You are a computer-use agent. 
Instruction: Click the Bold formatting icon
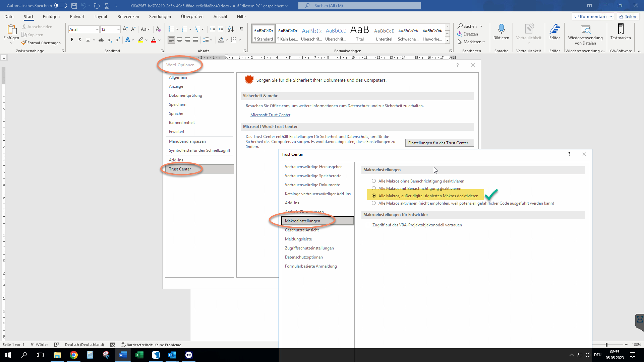click(x=72, y=40)
